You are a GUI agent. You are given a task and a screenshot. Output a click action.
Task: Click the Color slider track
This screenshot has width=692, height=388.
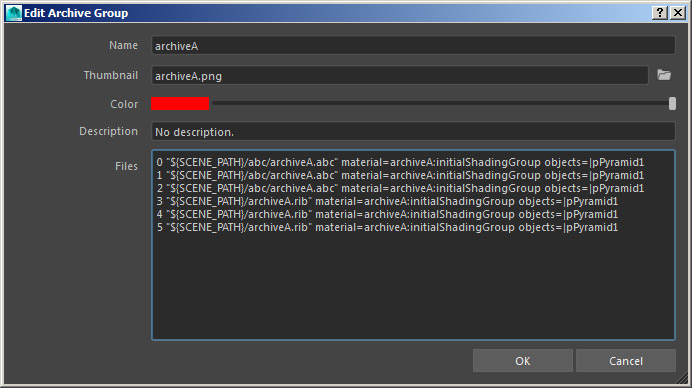pyautogui.click(x=440, y=103)
